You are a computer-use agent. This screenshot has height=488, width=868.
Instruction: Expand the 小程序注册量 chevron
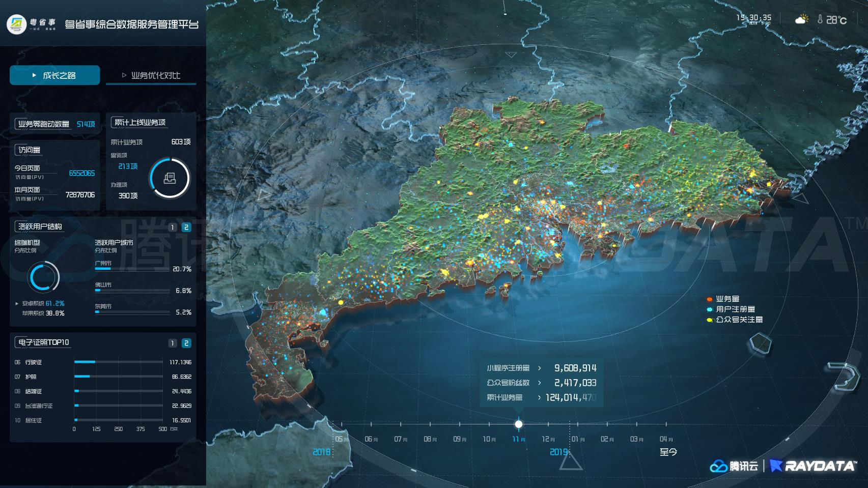point(539,368)
